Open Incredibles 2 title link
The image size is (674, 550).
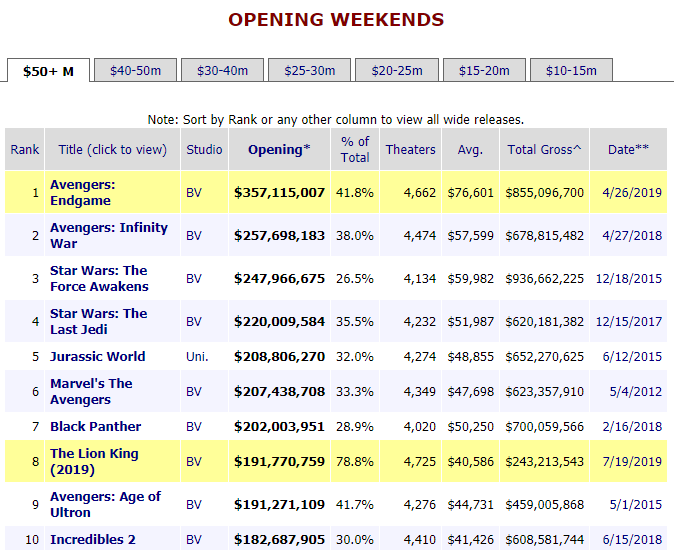(93, 540)
